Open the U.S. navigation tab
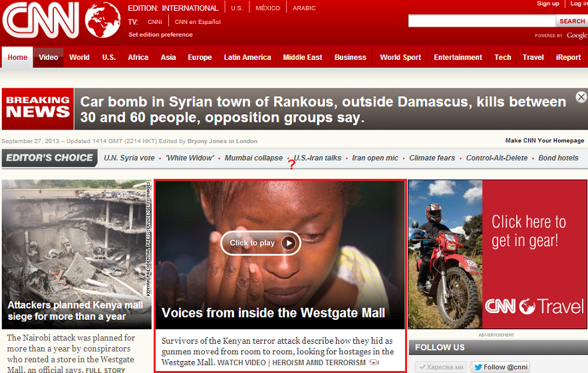The height and width of the screenshot is (373, 588). (x=108, y=57)
